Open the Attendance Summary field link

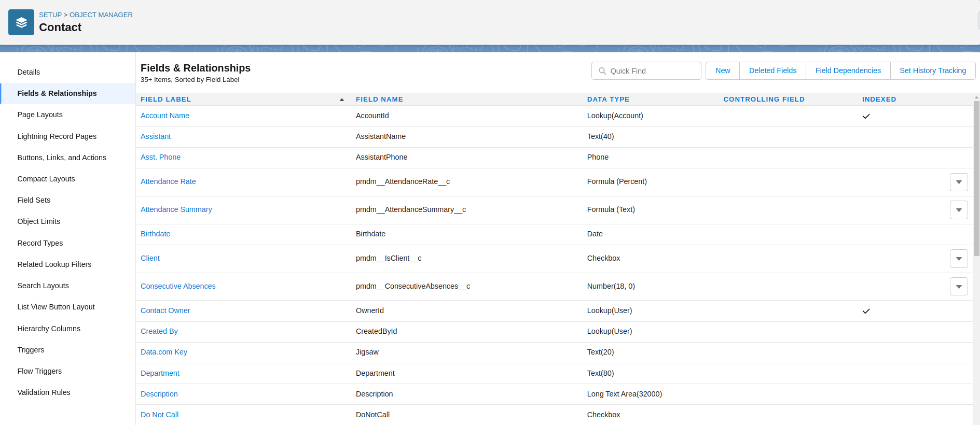(176, 209)
